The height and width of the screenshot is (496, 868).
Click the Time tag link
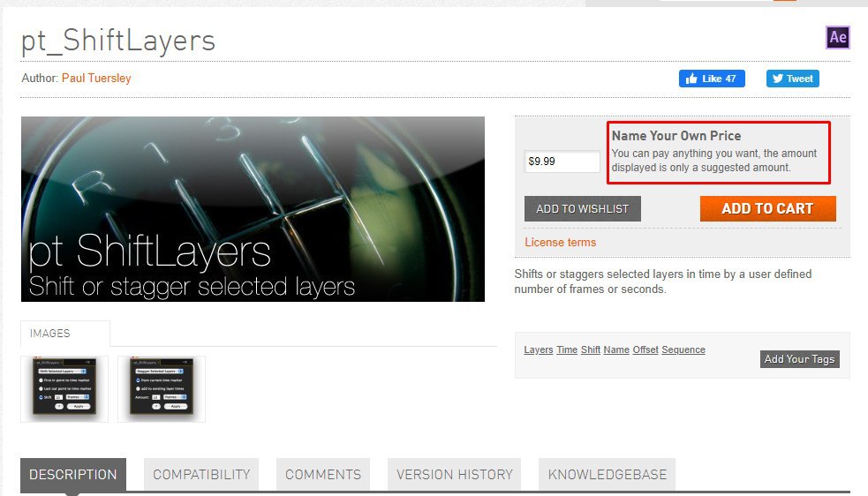click(567, 349)
